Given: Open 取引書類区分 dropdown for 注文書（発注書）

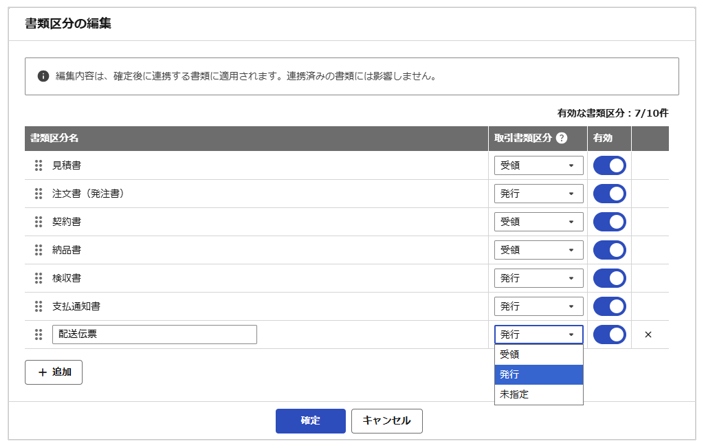Looking at the screenshot, I should coord(538,194).
